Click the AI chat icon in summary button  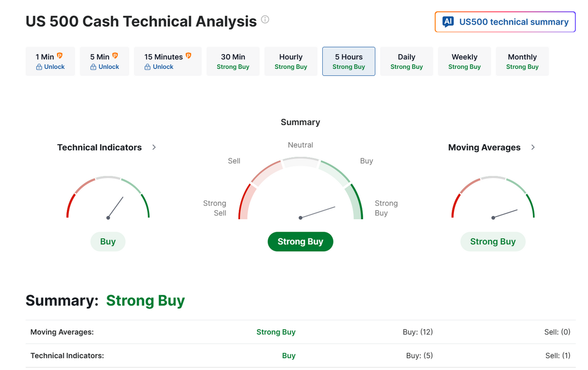click(448, 22)
